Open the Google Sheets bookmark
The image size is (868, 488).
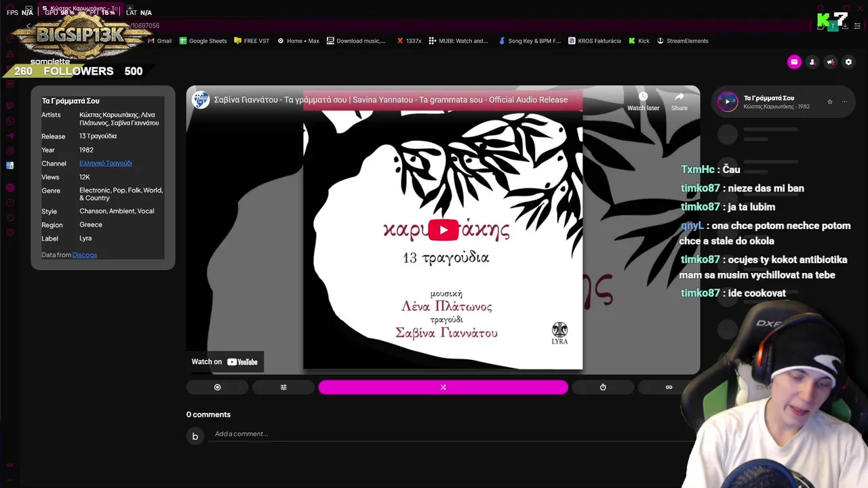click(x=203, y=41)
